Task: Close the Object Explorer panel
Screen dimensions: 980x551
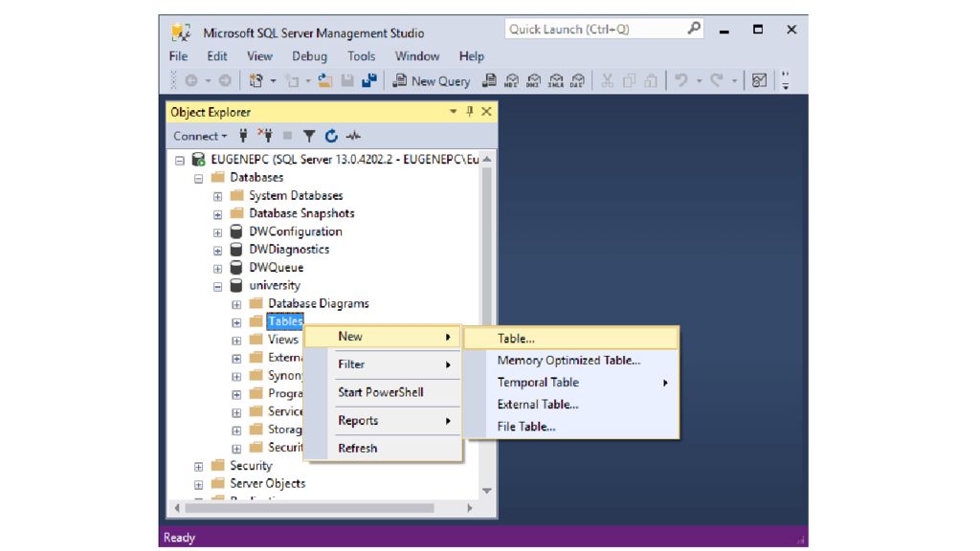Action: point(486,112)
